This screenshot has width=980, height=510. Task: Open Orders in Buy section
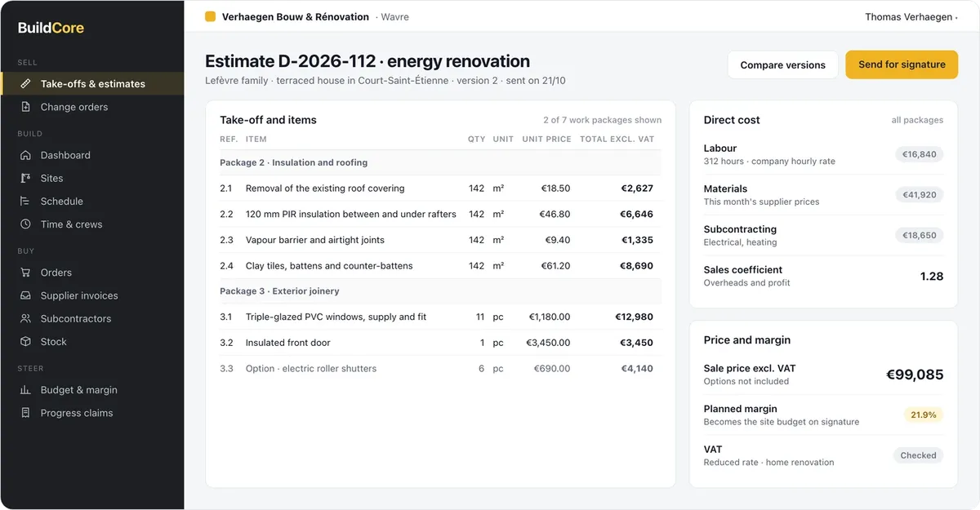(x=92, y=273)
